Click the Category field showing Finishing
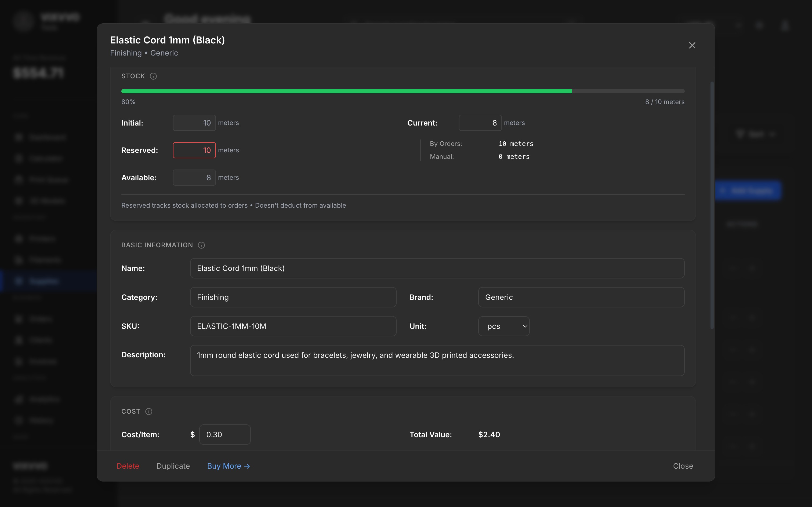 click(293, 297)
